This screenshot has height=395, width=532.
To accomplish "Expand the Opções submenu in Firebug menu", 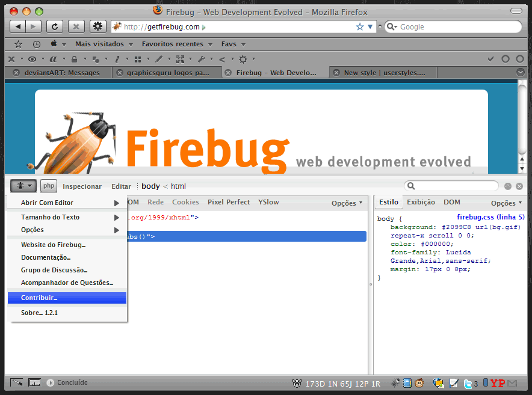I will (x=67, y=230).
